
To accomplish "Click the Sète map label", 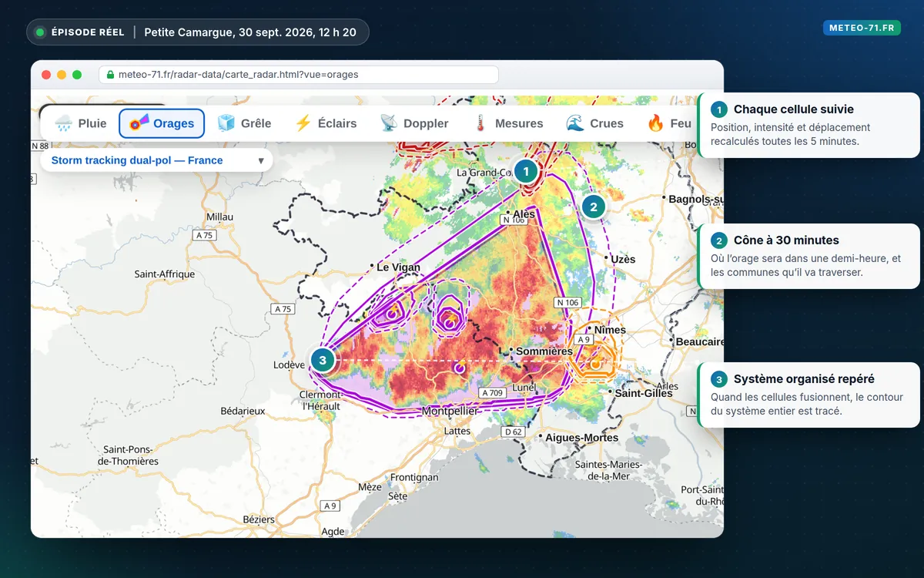I will coord(397,496).
